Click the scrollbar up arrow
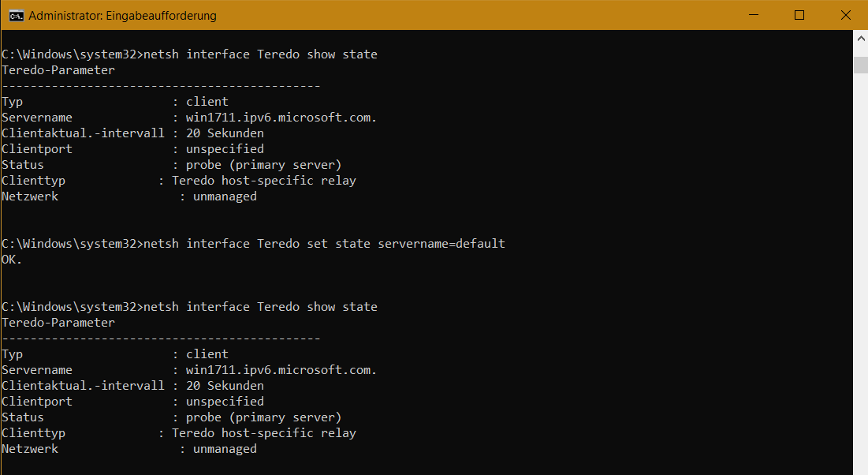Image resolution: width=868 pixels, height=475 pixels. tap(861, 39)
